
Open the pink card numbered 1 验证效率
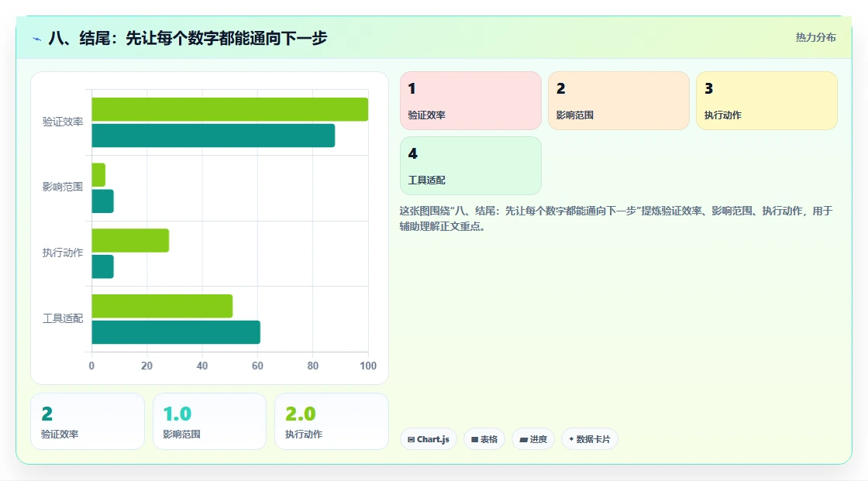[x=470, y=101]
